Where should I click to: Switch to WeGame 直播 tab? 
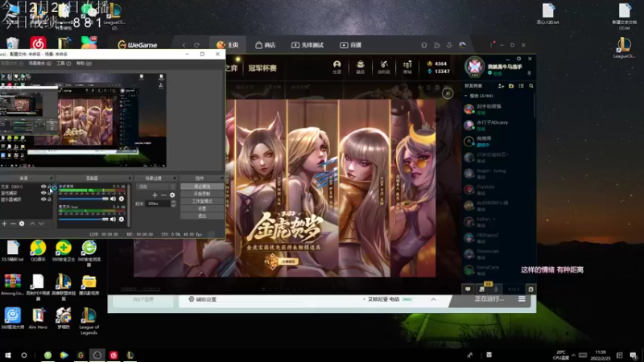click(350, 45)
